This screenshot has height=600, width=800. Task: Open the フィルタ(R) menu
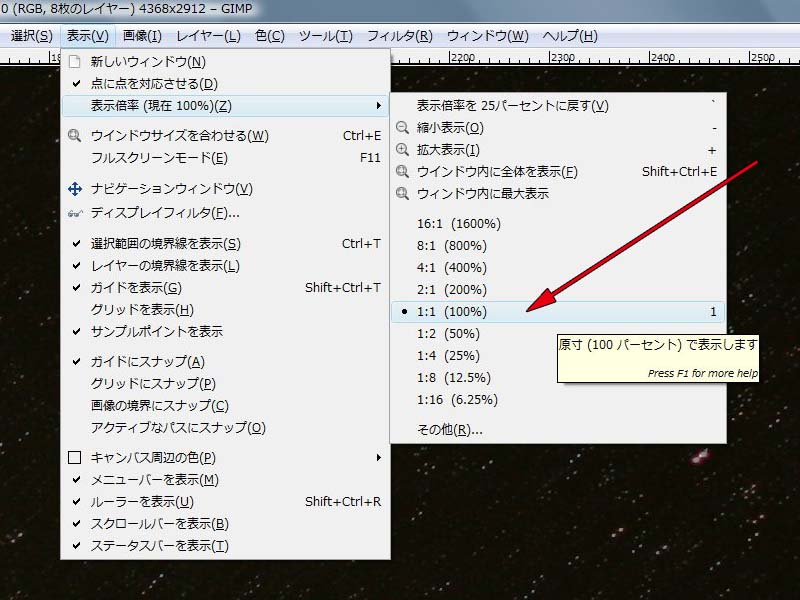coord(399,36)
